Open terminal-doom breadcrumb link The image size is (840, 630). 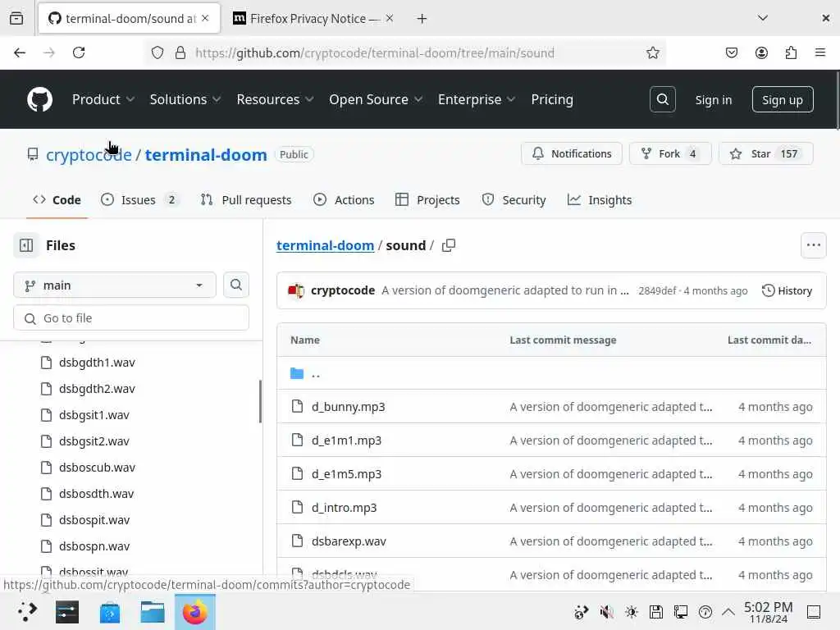click(x=325, y=245)
